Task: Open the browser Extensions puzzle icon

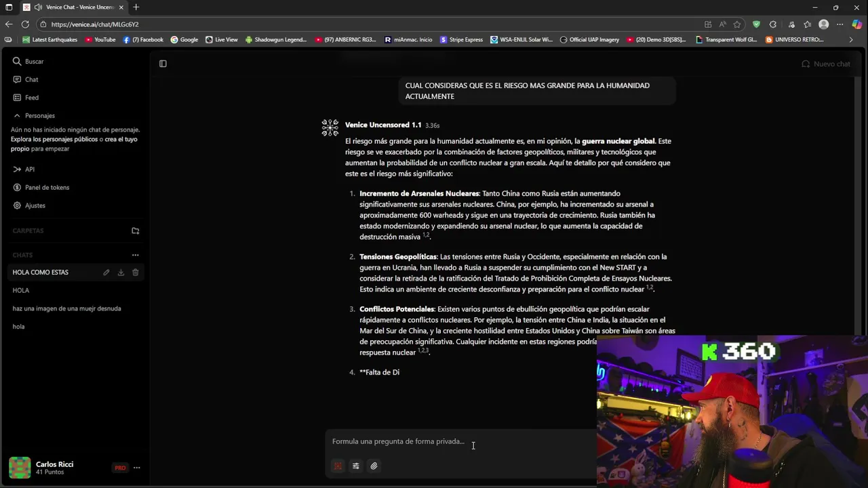Action: pyautogui.click(x=773, y=24)
